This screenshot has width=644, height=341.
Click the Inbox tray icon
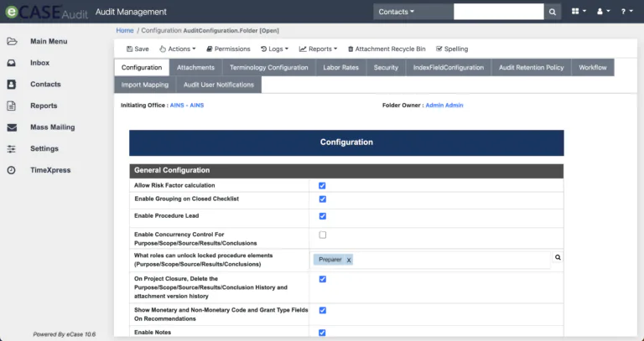pos(12,63)
